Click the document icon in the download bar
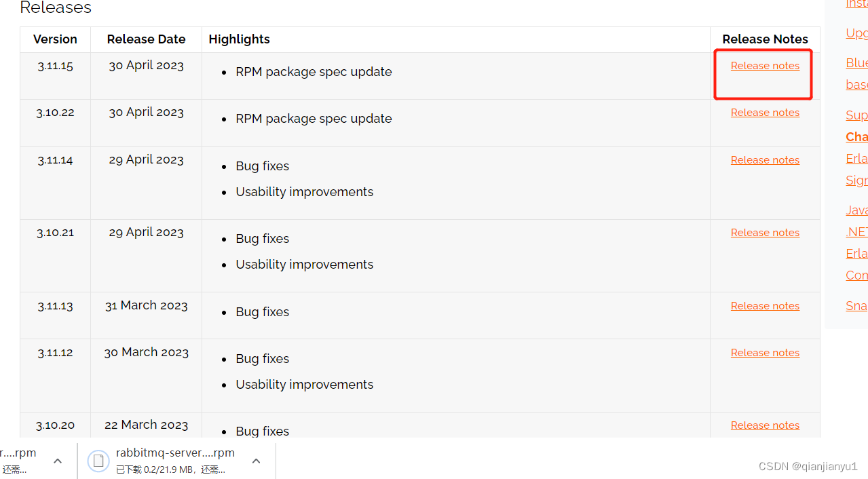The height and width of the screenshot is (479, 868). (98, 461)
